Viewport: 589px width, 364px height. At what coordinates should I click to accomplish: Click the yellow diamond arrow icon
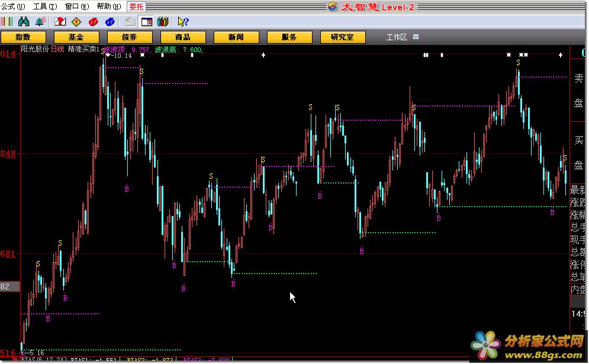click(76, 22)
